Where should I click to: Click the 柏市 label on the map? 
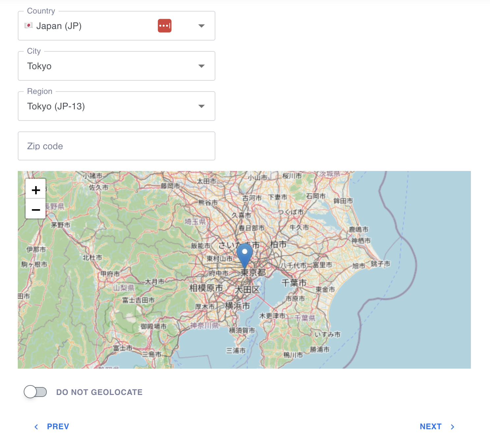pyautogui.click(x=278, y=244)
